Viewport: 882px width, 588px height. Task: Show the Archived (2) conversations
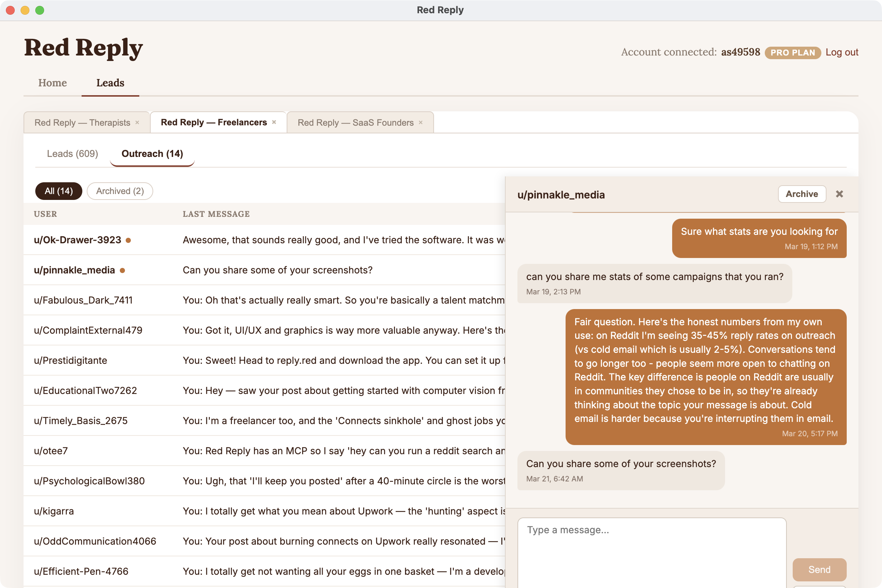(120, 191)
